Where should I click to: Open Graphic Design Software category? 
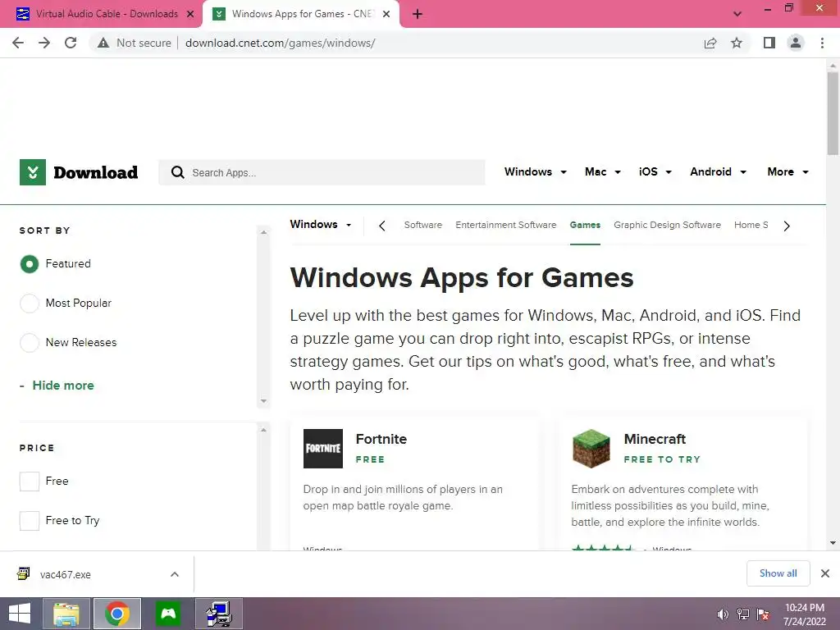point(667,225)
